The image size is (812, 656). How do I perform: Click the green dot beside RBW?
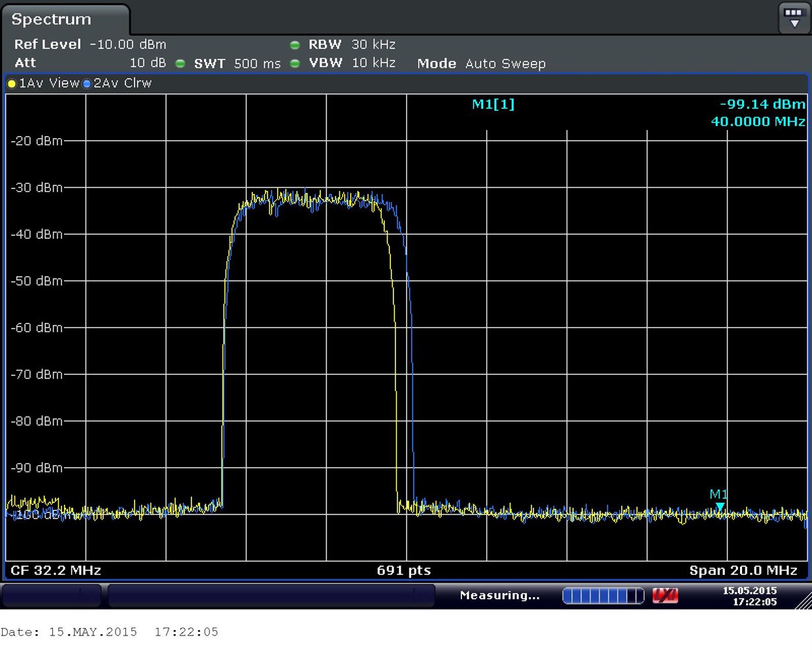(x=295, y=45)
